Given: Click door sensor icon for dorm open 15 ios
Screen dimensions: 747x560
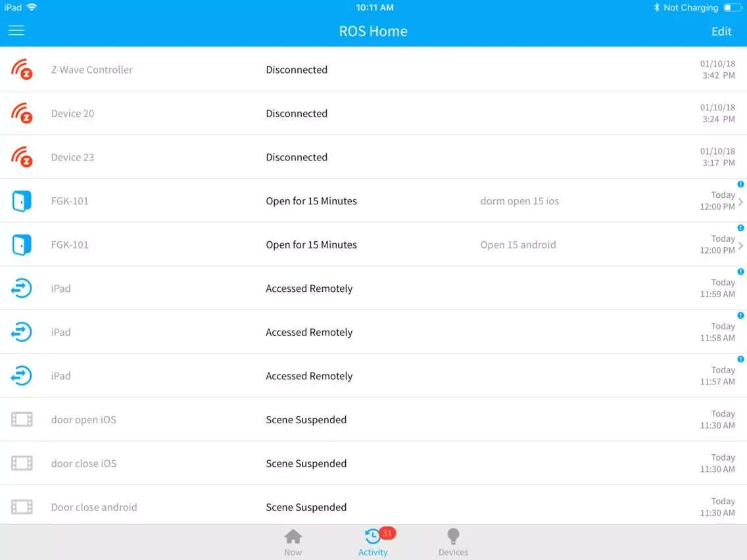Looking at the screenshot, I should 22,201.
